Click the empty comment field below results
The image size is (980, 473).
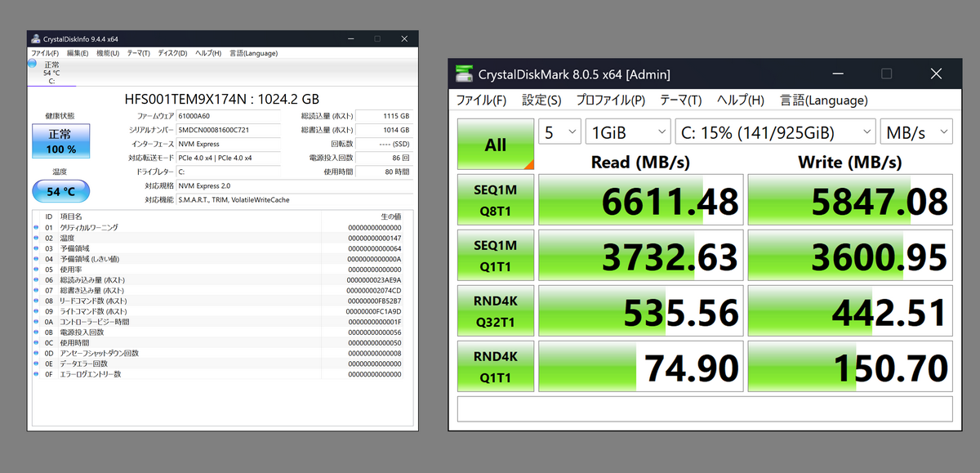tap(705, 408)
